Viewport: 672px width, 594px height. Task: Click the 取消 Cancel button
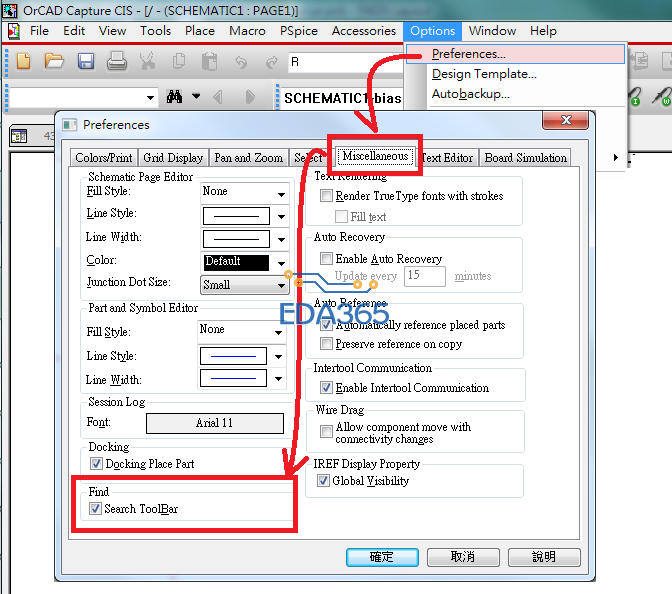click(x=463, y=557)
